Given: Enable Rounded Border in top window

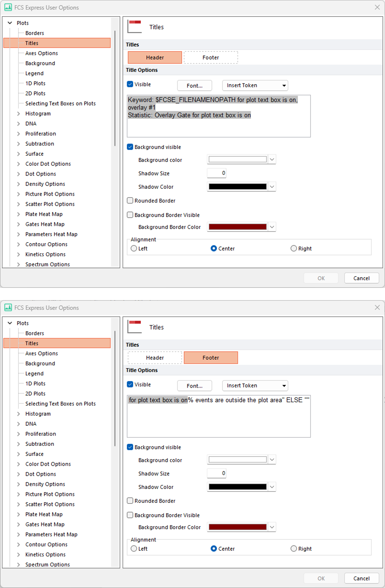Looking at the screenshot, I should tap(130, 200).
